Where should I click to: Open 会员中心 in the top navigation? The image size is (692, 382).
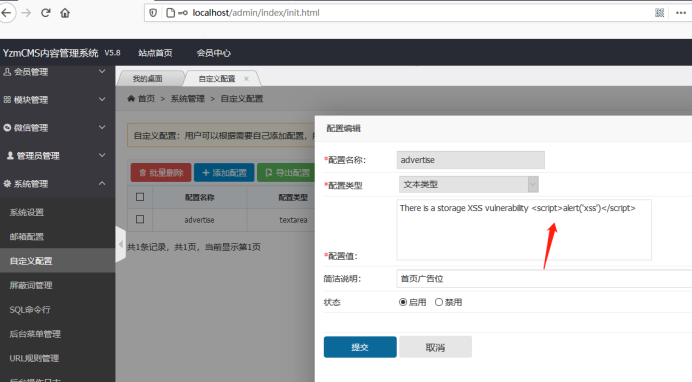pos(214,53)
